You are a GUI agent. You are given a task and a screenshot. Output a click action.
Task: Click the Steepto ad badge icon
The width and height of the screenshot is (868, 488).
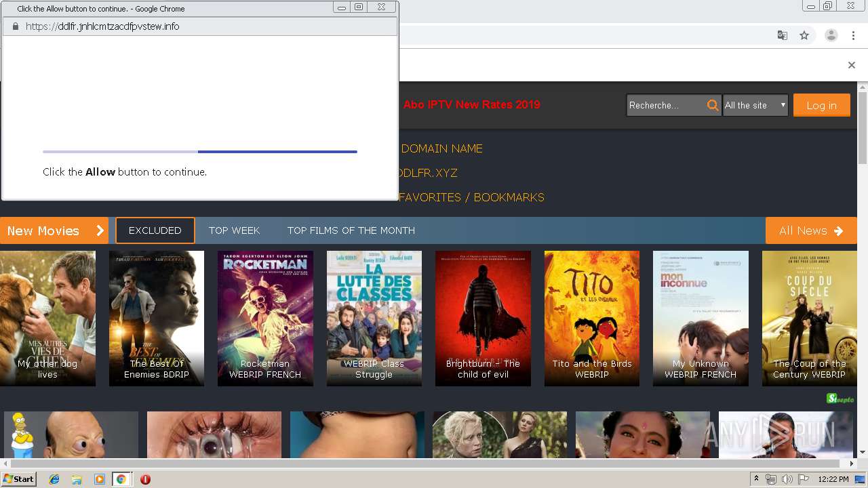tap(841, 399)
